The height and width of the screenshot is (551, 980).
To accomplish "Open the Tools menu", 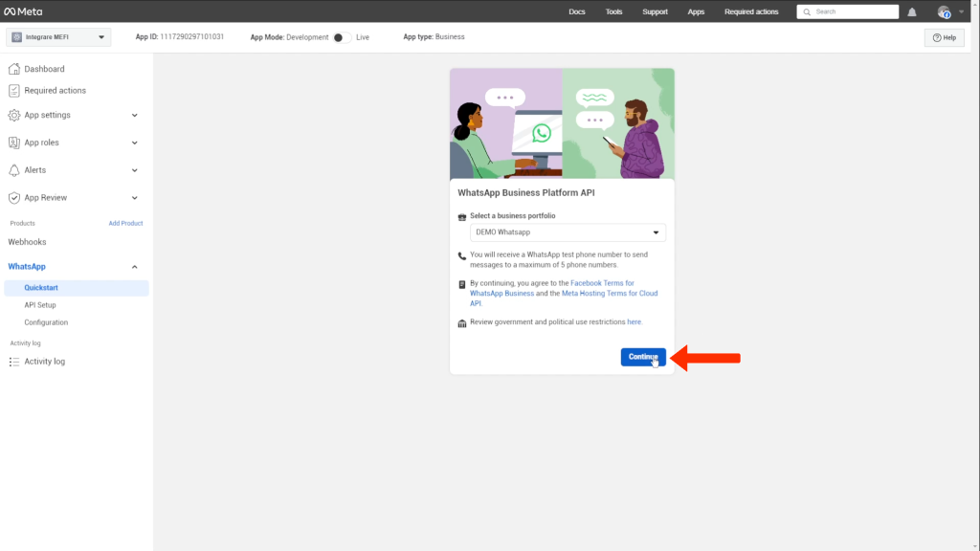I will pyautogui.click(x=613, y=11).
